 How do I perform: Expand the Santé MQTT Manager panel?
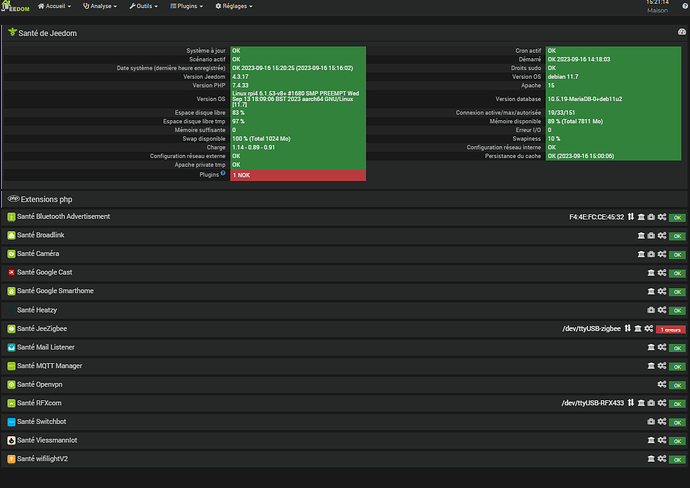49,366
